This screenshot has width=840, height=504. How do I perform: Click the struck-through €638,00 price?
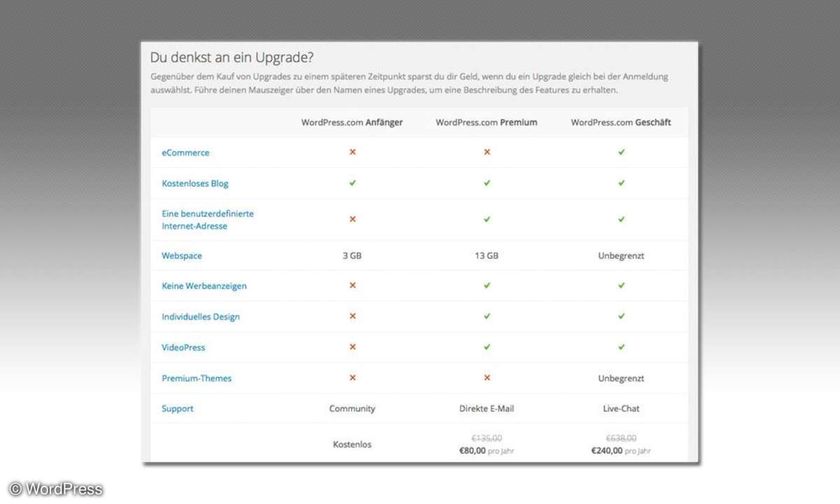click(x=621, y=438)
